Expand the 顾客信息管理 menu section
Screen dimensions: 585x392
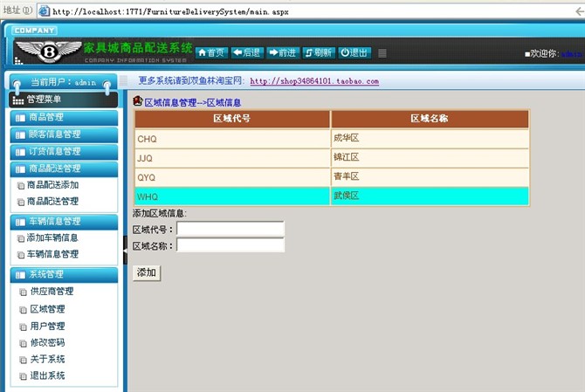pos(64,134)
